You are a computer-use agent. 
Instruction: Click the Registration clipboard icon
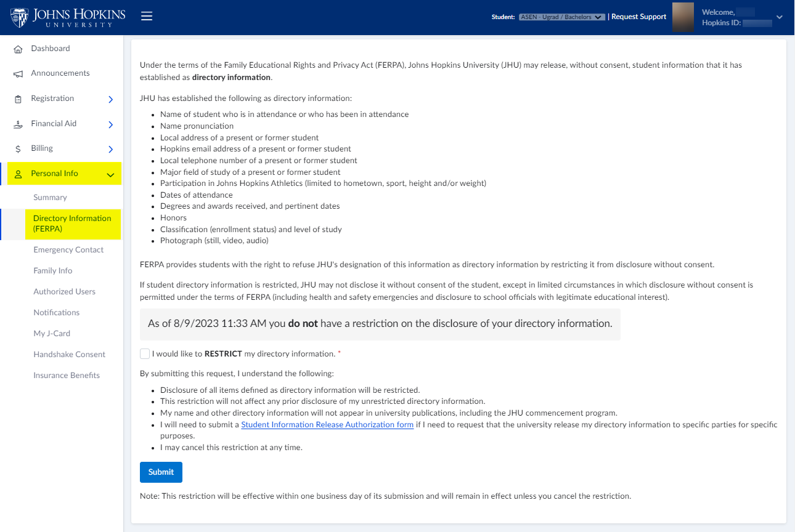click(x=18, y=99)
